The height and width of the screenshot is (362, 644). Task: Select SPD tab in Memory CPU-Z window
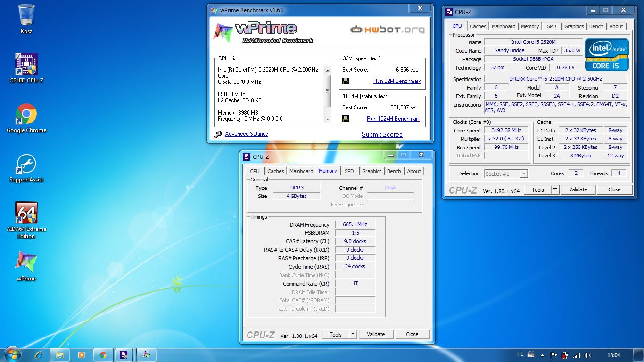click(349, 171)
